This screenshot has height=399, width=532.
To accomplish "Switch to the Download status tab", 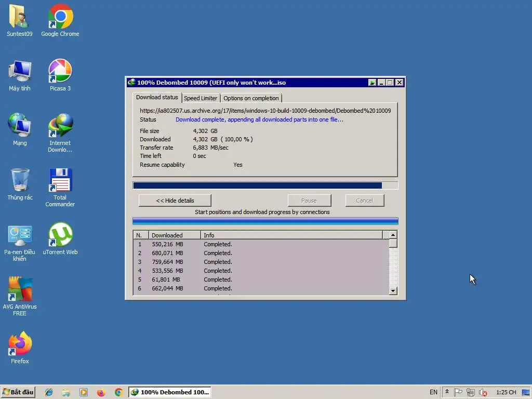I will click(157, 97).
